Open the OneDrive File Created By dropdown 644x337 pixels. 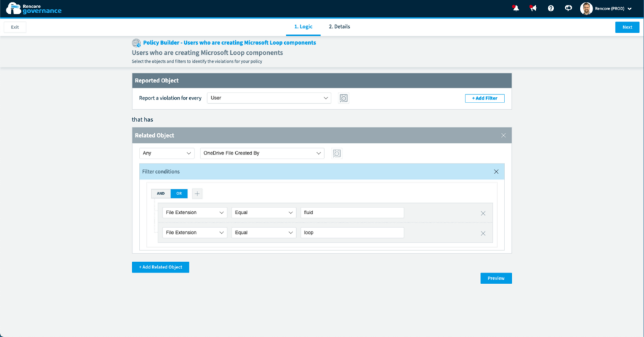coord(262,153)
